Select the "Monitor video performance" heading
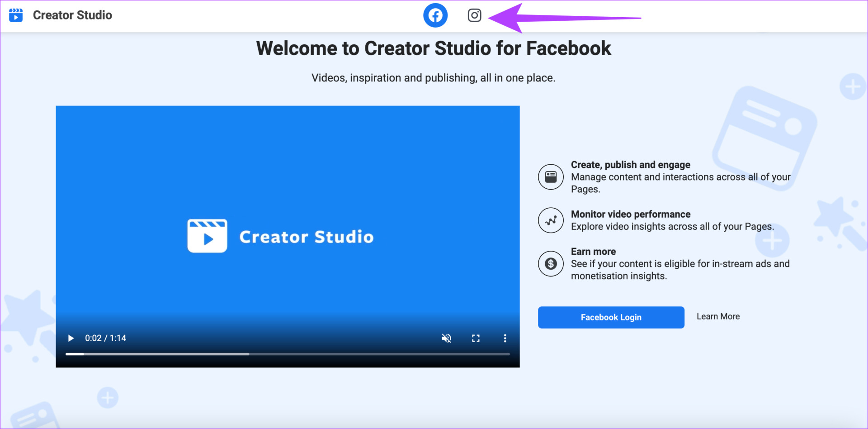 coord(631,214)
